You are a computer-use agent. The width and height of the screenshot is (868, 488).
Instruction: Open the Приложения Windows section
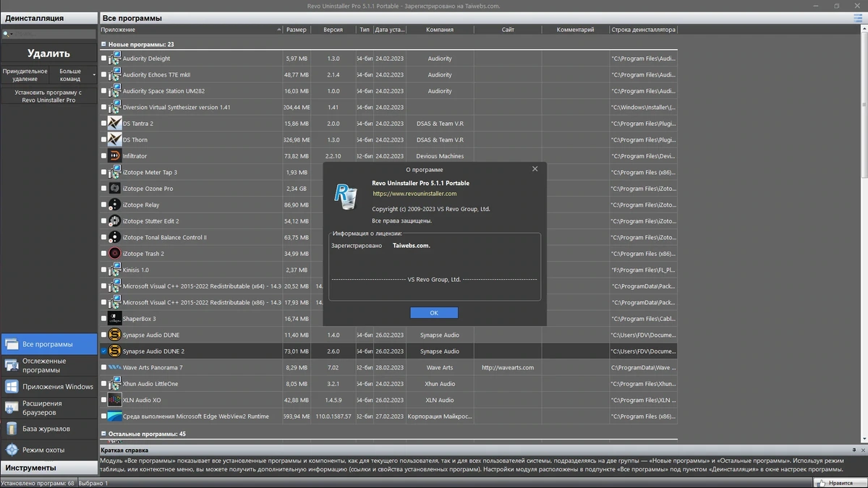(x=48, y=386)
